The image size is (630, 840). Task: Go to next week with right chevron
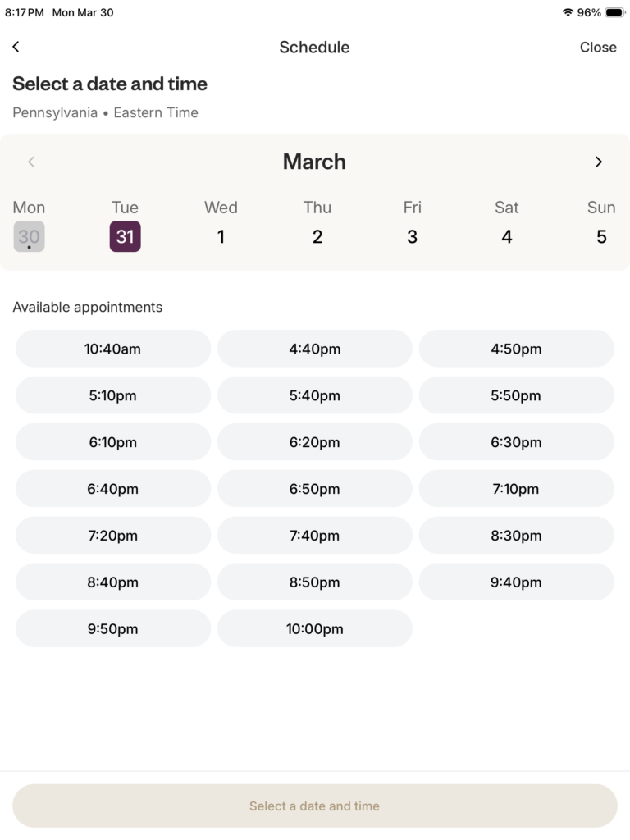(599, 162)
